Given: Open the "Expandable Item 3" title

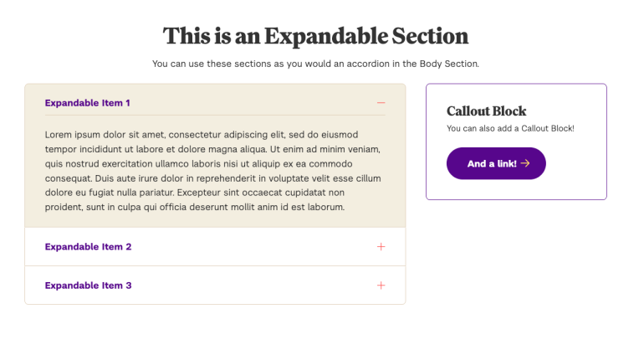Looking at the screenshot, I should pos(88,286).
